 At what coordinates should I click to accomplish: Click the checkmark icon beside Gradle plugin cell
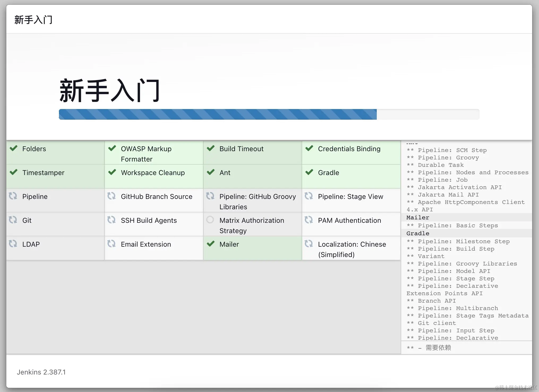(309, 172)
